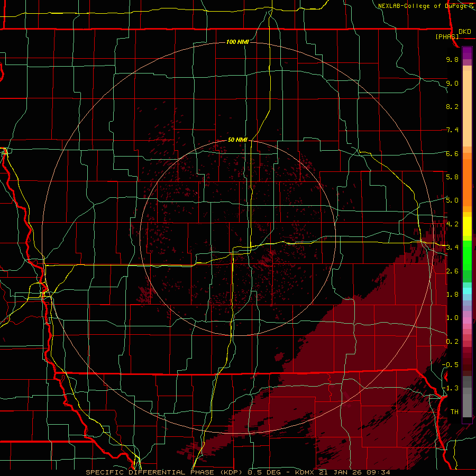Click the 8.2 scale value
This screenshot has width=476, height=476.
click(x=452, y=106)
